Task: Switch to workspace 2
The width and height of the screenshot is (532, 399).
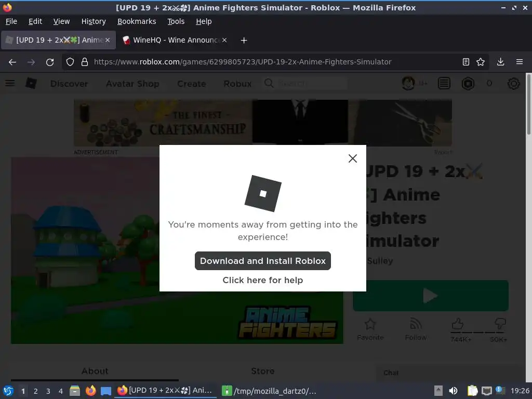Action: (x=36, y=391)
